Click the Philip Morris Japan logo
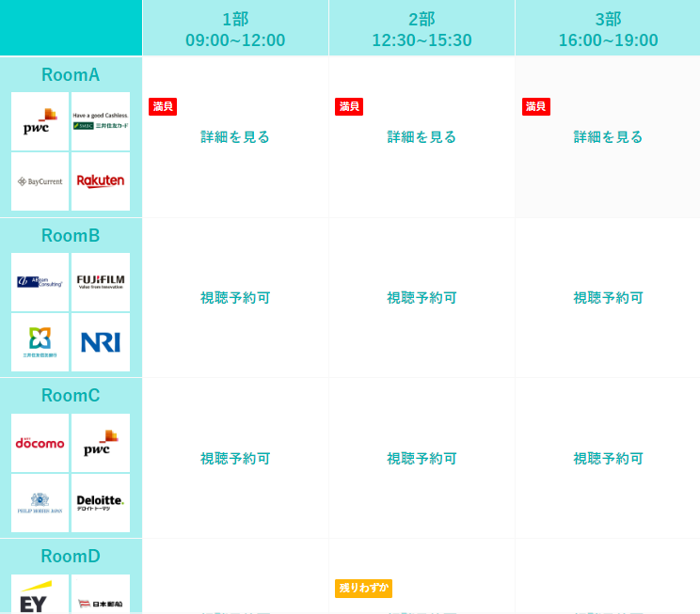Screen dimensions: 700x614 click(40, 503)
